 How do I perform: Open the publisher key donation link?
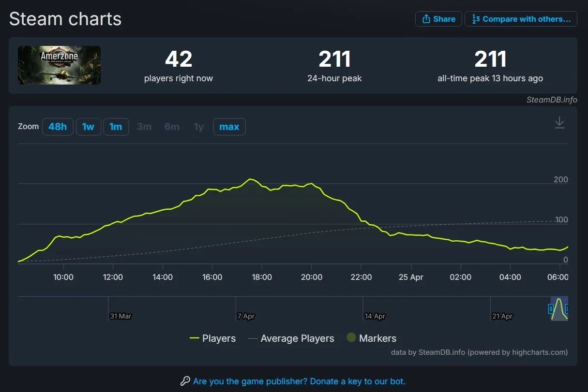coord(299,381)
